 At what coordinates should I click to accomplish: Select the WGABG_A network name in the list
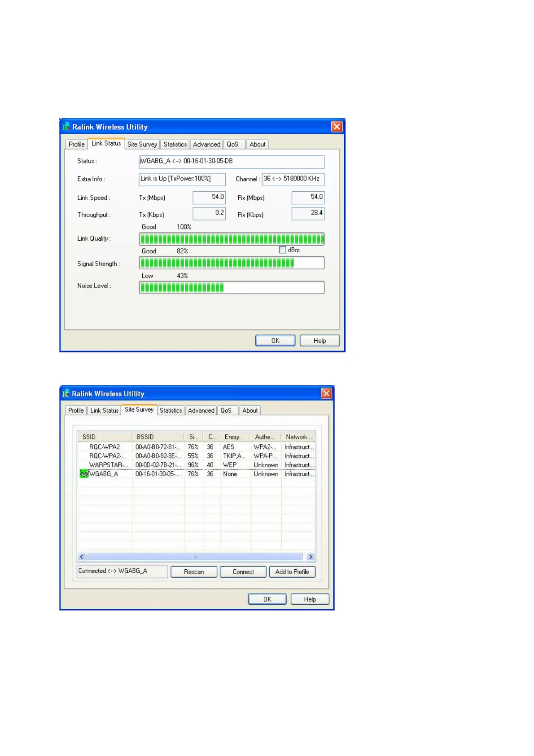click(x=104, y=474)
